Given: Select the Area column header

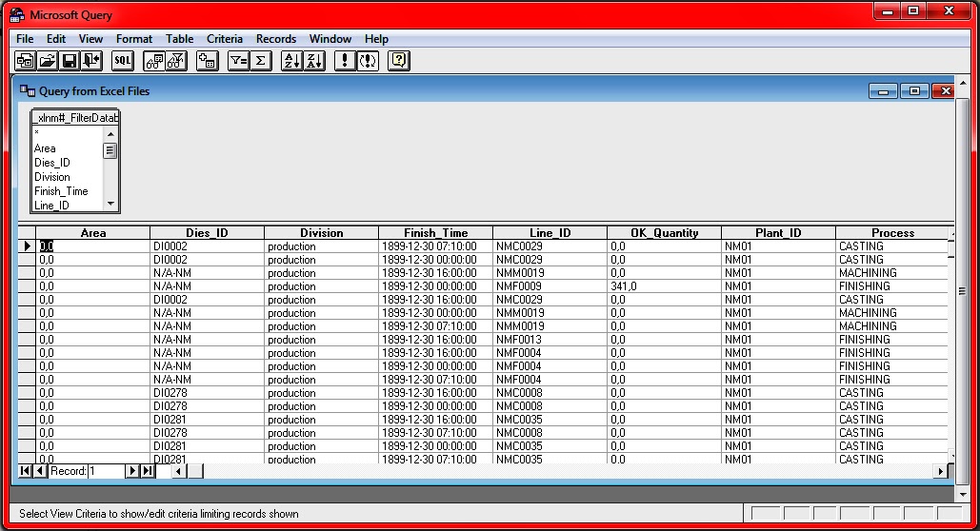Looking at the screenshot, I should 92,233.
